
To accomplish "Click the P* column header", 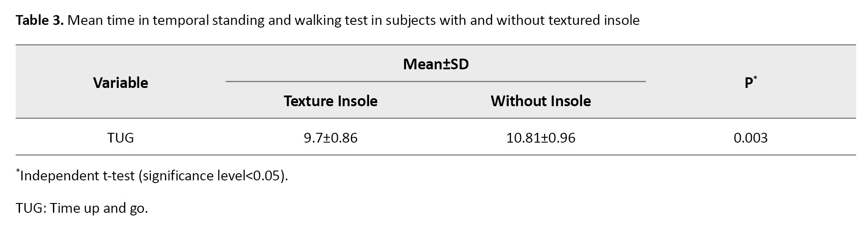I will [751, 82].
